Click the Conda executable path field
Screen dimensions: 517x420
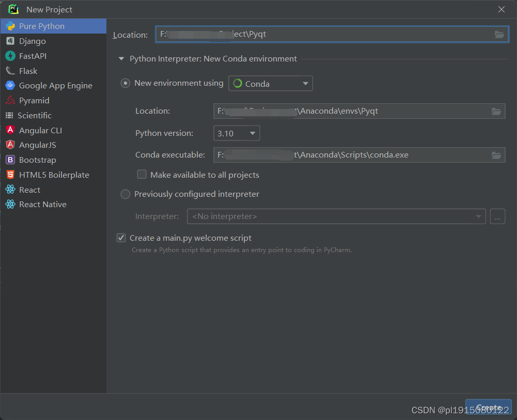point(359,155)
